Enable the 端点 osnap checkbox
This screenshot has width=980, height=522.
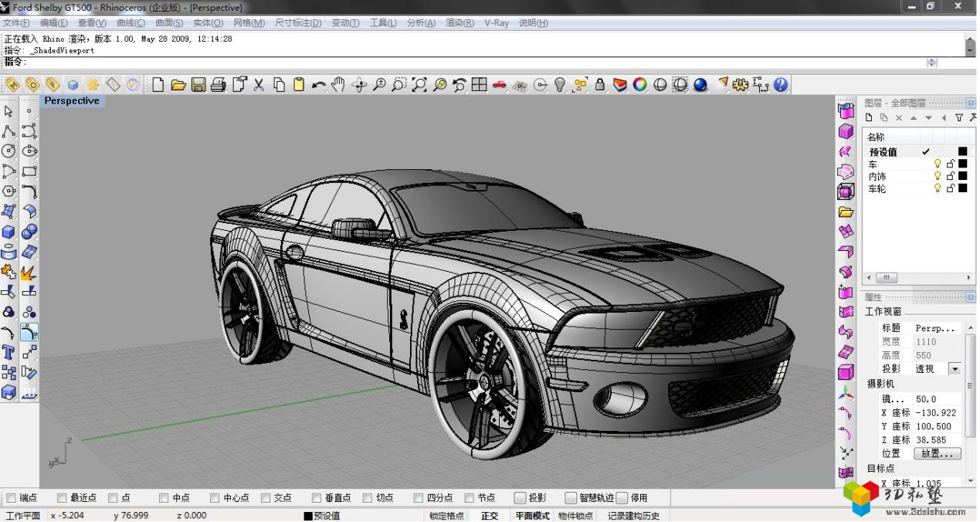point(11,498)
